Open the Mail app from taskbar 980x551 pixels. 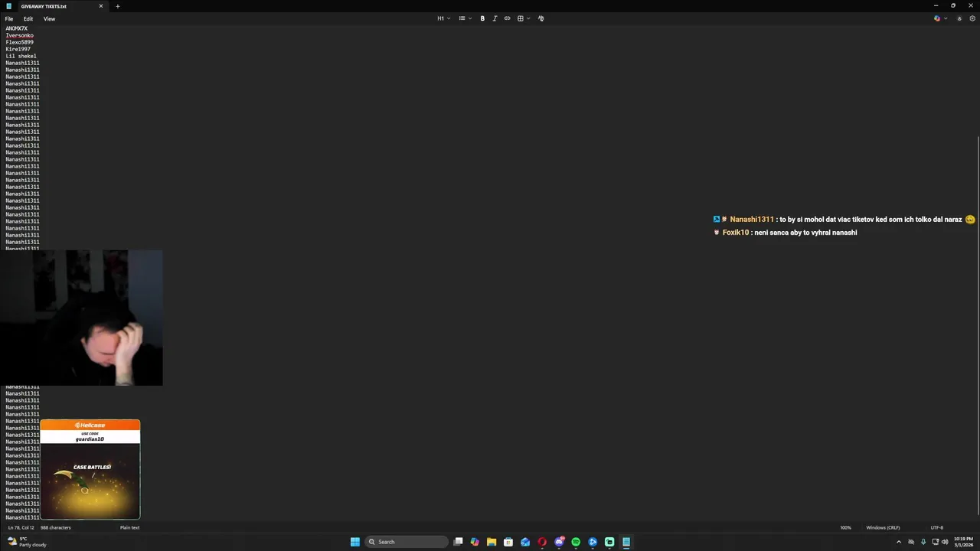[x=525, y=542]
